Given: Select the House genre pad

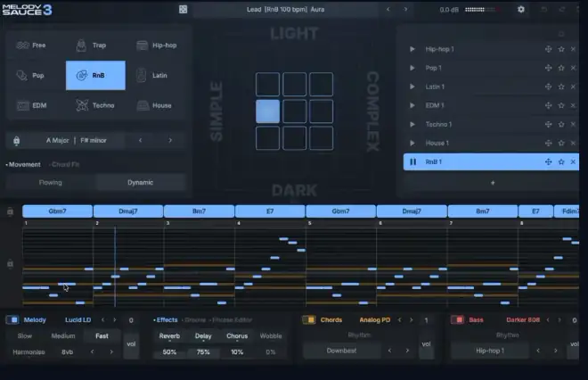Looking at the screenshot, I should coord(156,105).
